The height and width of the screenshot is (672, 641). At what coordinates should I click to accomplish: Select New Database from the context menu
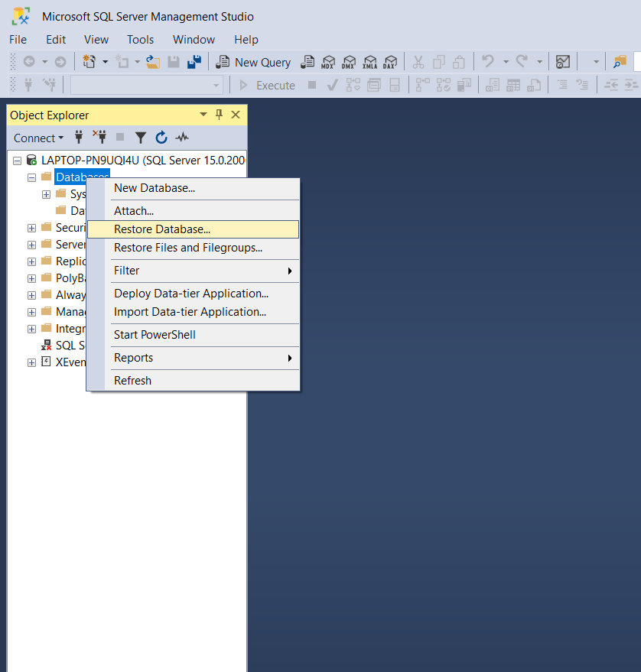[155, 187]
